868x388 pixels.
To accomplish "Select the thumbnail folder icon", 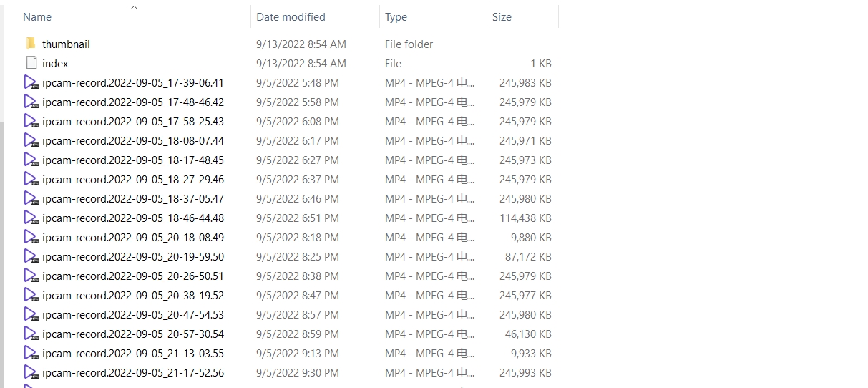I will [x=30, y=44].
